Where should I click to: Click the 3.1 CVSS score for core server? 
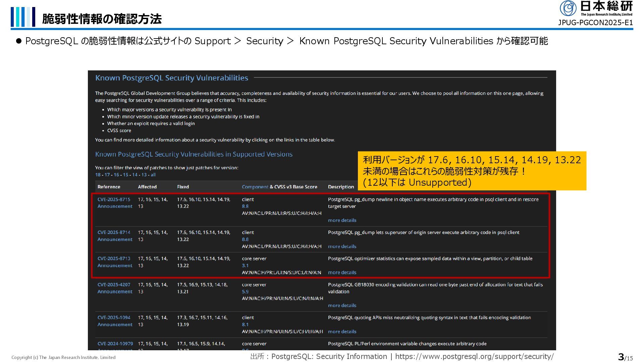[x=245, y=265]
